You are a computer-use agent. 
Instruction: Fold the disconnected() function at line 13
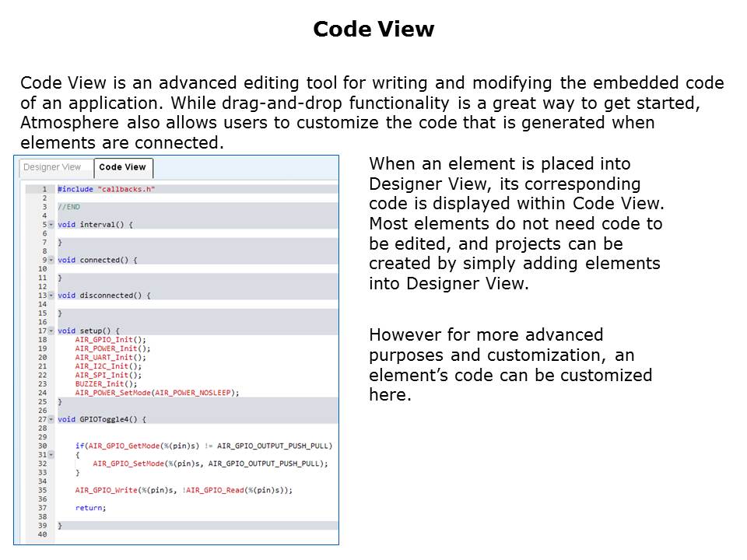coord(51,296)
